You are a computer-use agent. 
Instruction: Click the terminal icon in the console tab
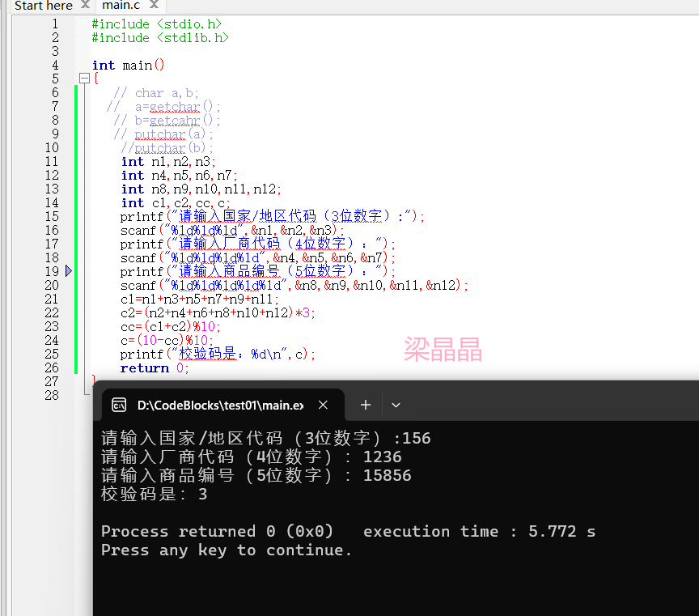(x=119, y=405)
